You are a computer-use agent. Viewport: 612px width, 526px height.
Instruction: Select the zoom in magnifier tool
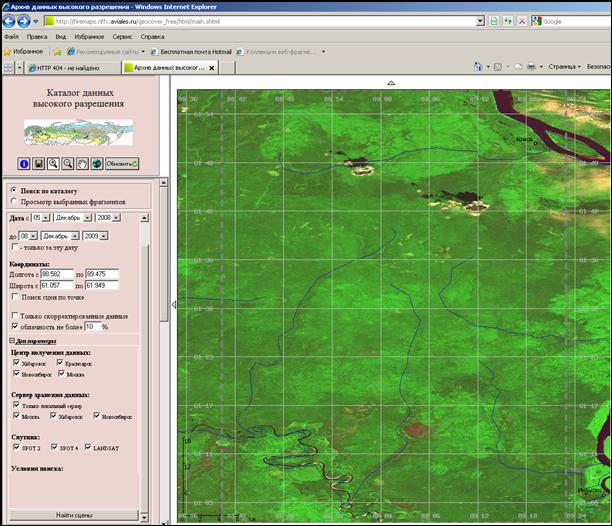53,163
